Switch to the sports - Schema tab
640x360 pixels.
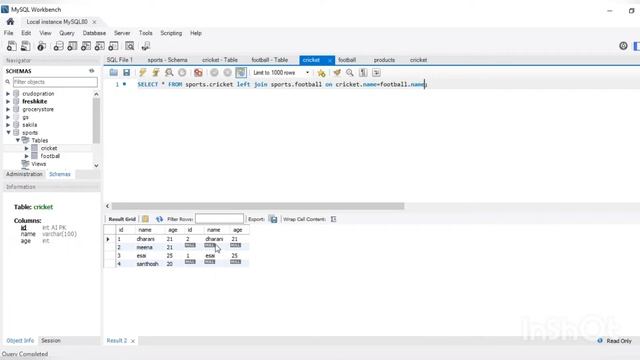pyautogui.click(x=167, y=60)
